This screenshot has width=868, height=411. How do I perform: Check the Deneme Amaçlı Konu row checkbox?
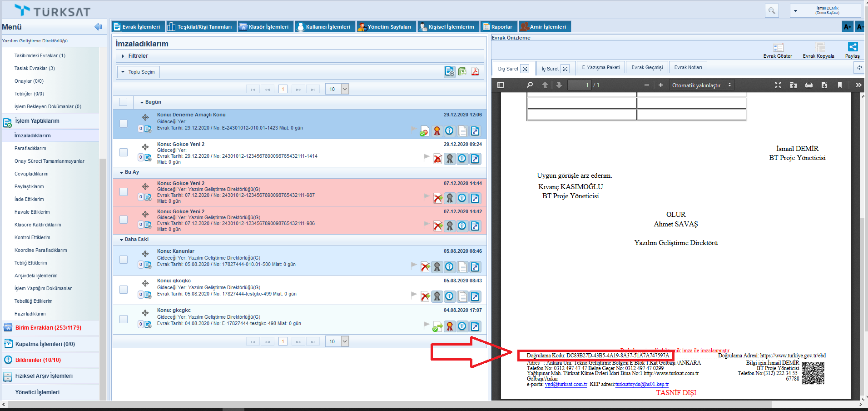124,124
